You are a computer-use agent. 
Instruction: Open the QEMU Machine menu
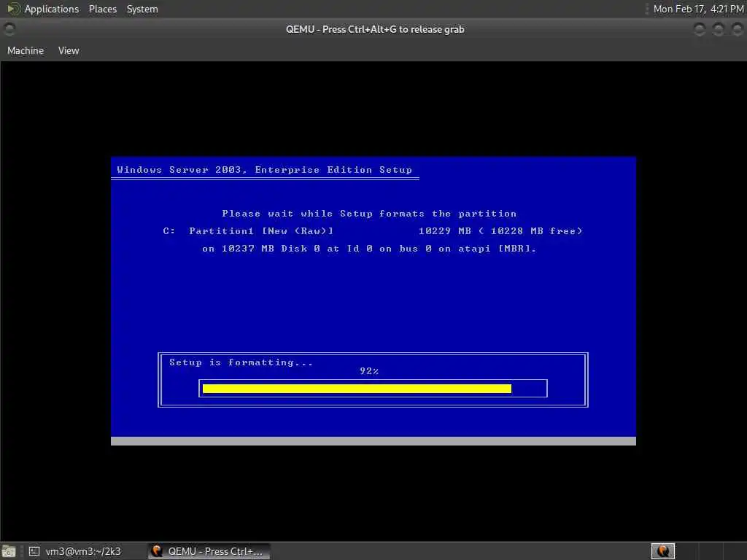point(26,50)
